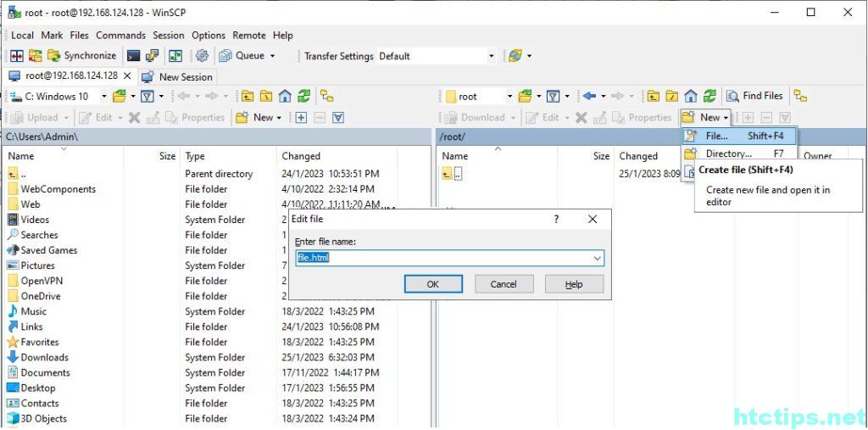Click remote panel open directory folder icon
868x430 pixels.
point(525,97)
